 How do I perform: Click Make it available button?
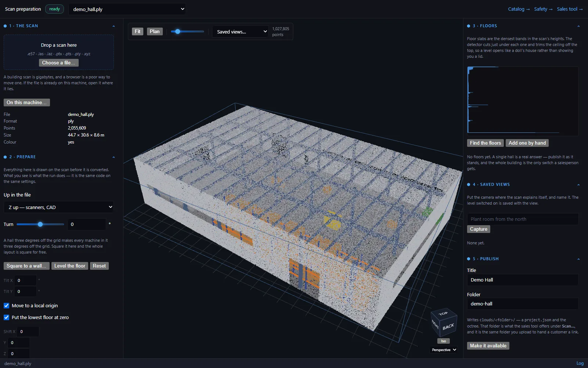[x=488, y=346]
